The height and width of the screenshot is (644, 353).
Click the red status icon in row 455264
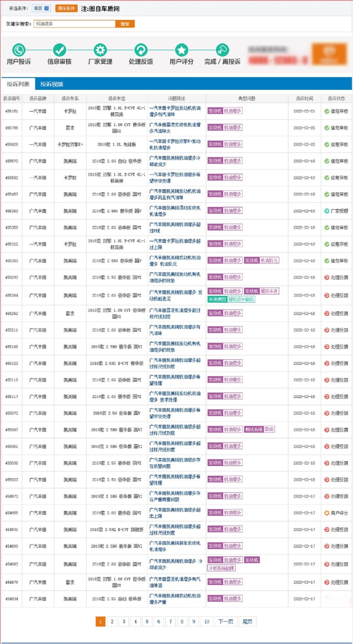(326, 296)
